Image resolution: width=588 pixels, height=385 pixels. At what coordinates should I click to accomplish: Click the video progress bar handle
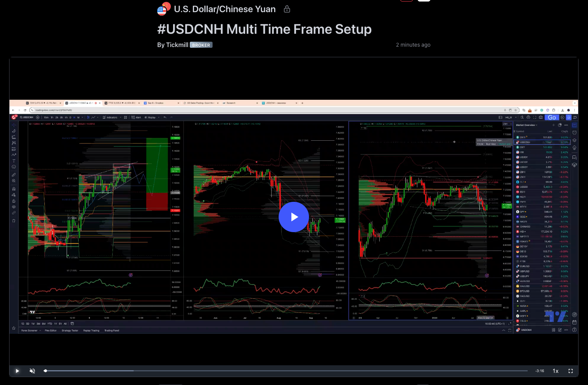click(45, 371)
